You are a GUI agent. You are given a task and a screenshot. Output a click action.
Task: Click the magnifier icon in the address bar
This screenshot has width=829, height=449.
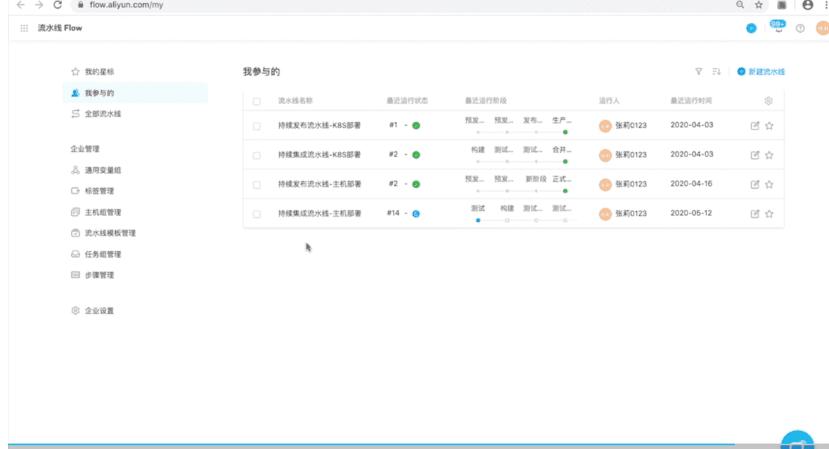tap(740, 5)
